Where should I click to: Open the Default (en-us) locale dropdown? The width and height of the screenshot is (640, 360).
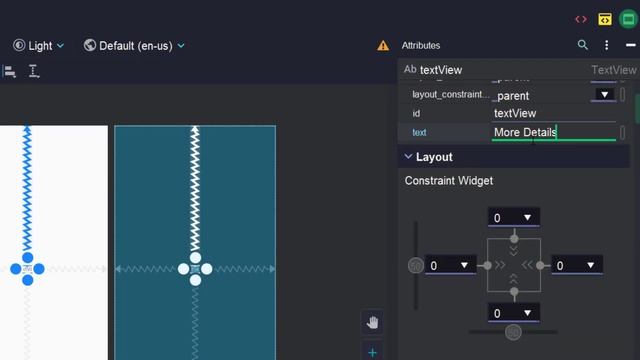coord(134,46)
